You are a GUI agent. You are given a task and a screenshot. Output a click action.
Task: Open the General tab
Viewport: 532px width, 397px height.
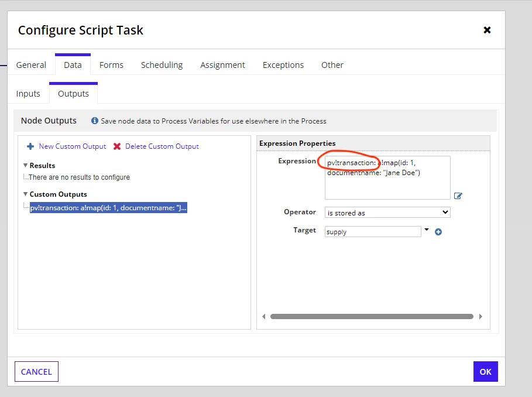tap(31, 65)
